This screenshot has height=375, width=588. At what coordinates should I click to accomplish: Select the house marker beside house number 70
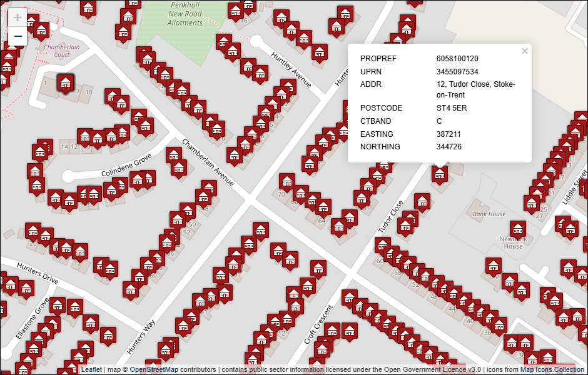(287, 182)
